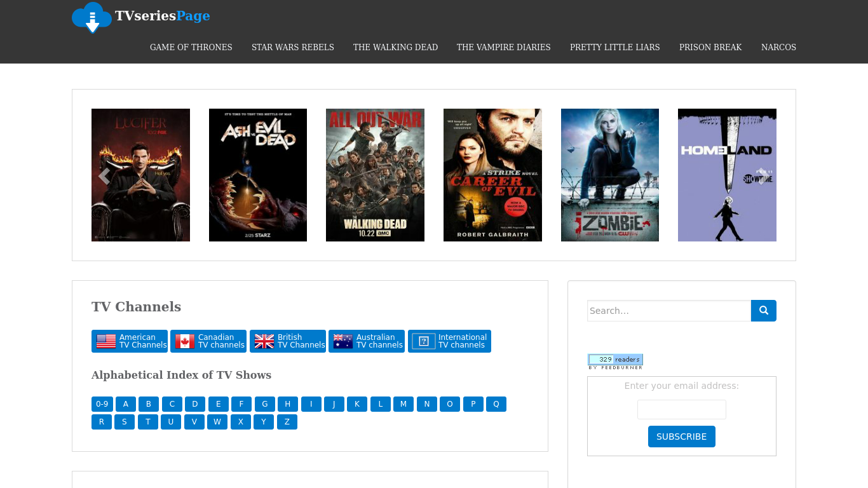Image resolution: width=868 pixels, height=488 pixels.
Task: Advance the poster carousel with next arrow
Action: (762, 176)
